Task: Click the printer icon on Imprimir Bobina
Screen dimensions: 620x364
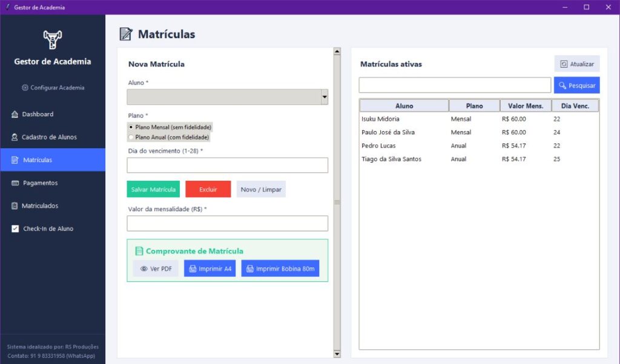Action: pyautogui.click(x=250, y=269)
